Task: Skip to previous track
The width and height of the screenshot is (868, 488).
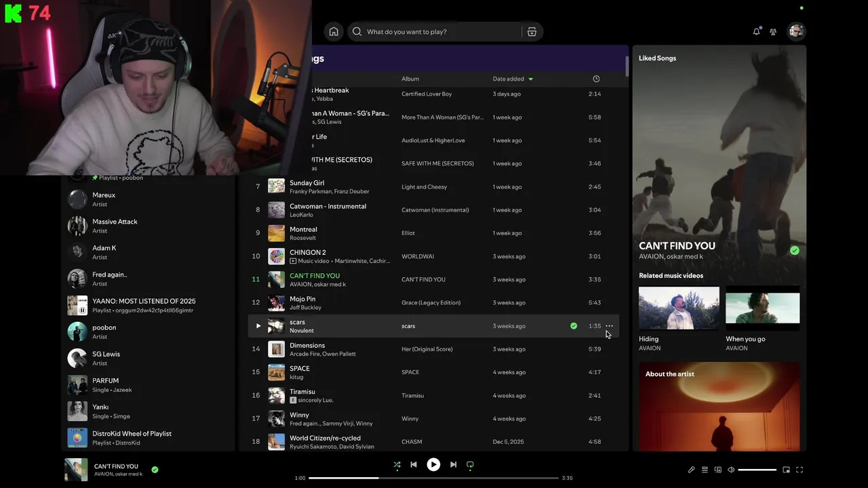Action: point(414,464)
